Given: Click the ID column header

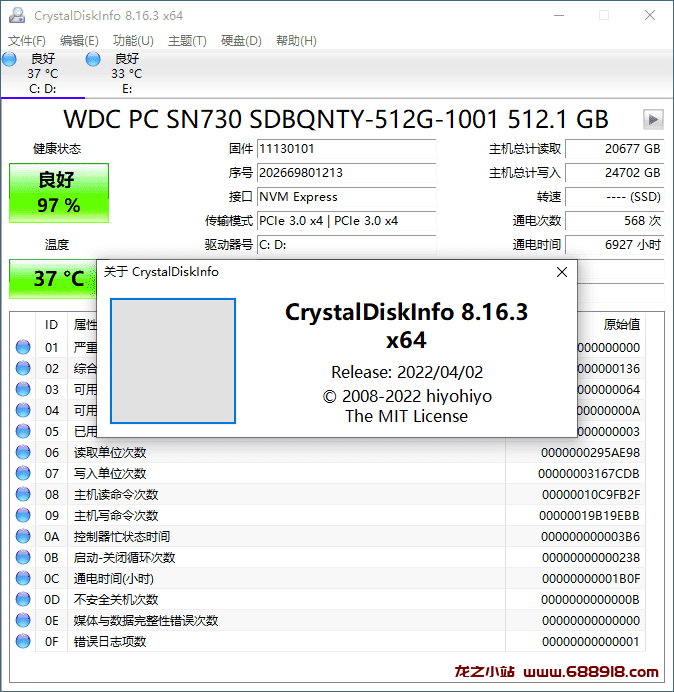Looking at the screenshot, I should [x=51, y=325].
